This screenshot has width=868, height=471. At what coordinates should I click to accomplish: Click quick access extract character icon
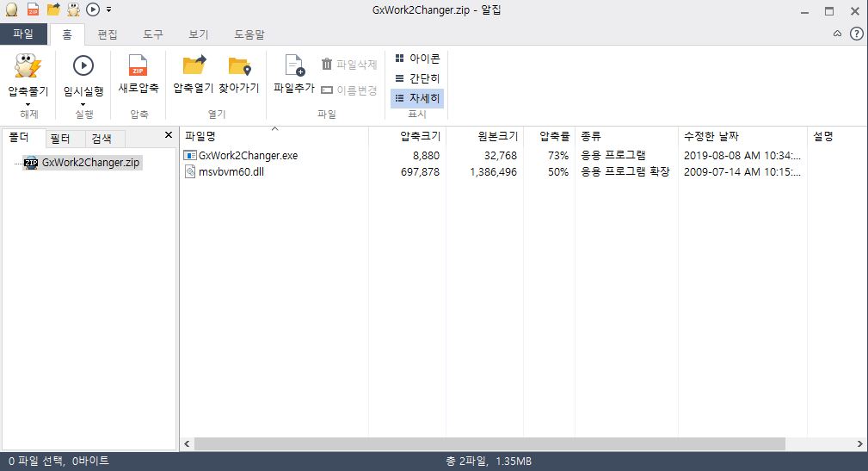pyautogui.click(x=73, y=9)
